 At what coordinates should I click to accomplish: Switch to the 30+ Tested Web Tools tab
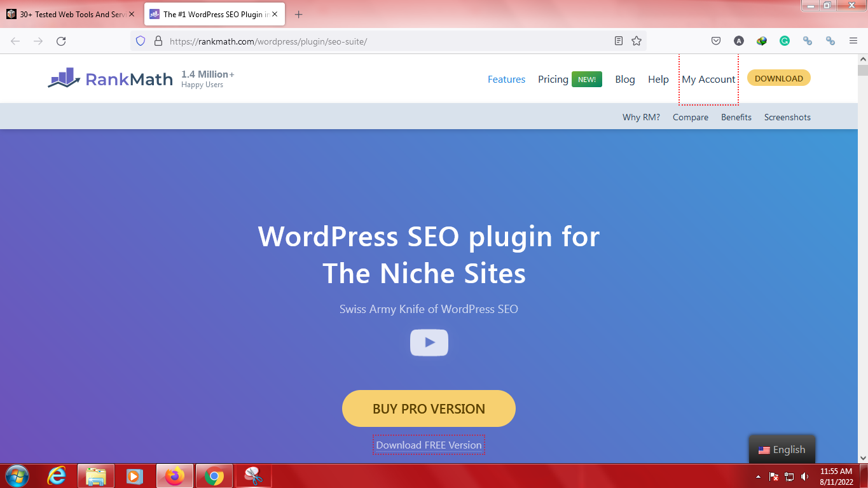tap(70, 14)
